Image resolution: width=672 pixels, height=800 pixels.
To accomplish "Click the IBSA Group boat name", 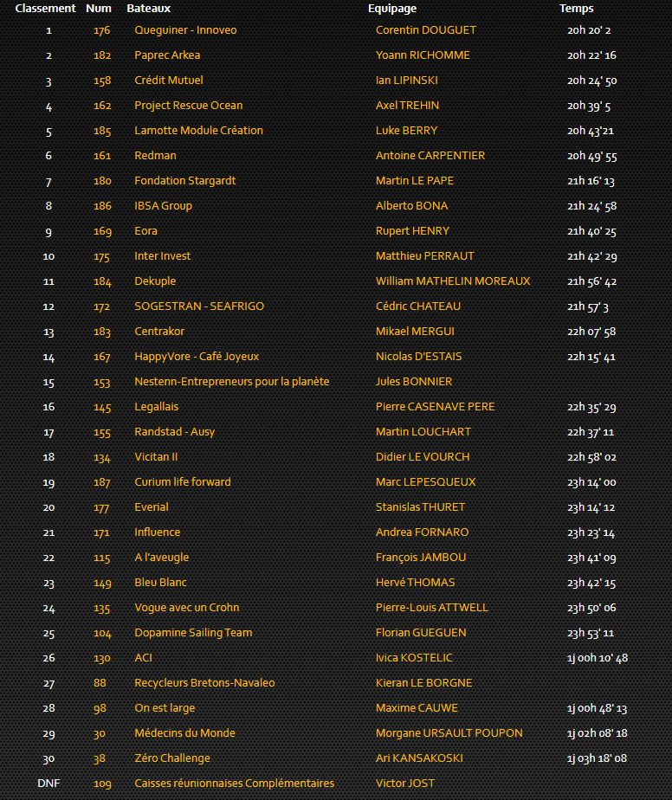I will pyautogui.click(x=163, y=206).
